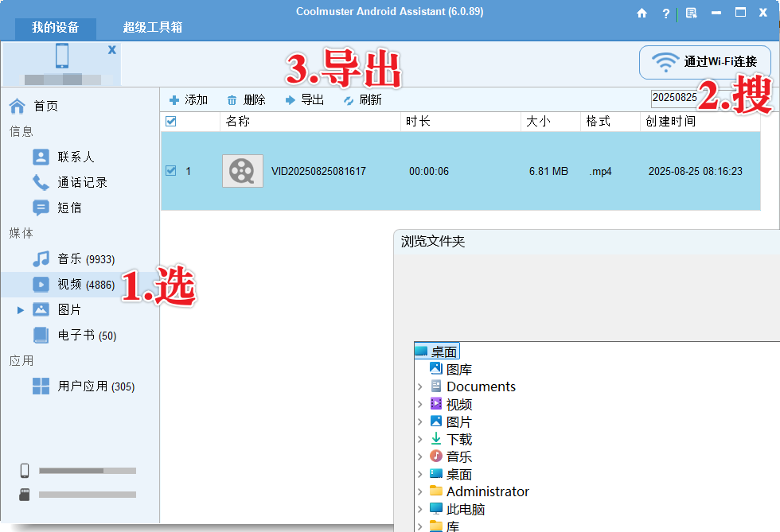Expand the Pictures (图片) sidebar tree
The height and width of the screenshot is (532, 780).
pyautogui.click(x=21, y=310)
